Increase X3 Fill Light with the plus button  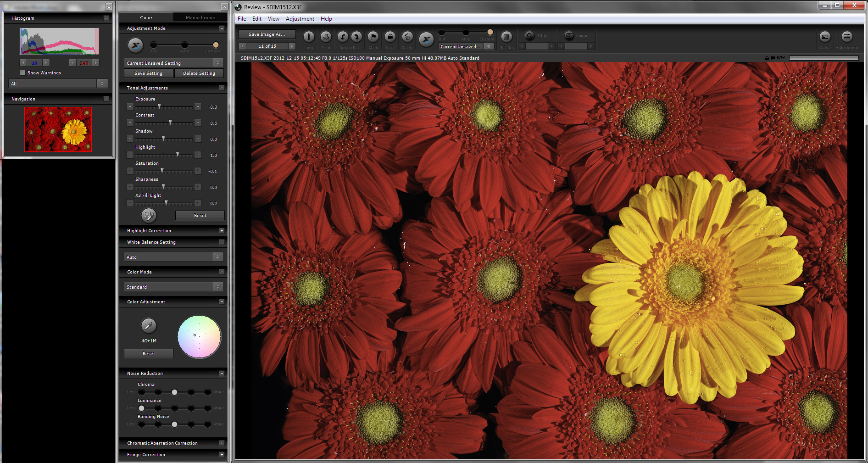[x=198, y=203]
